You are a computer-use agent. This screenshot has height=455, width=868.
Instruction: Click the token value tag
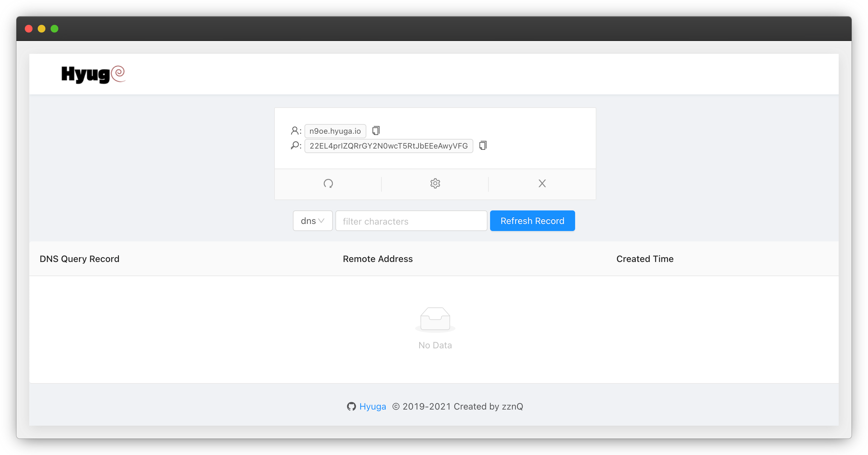pos(389,146)
